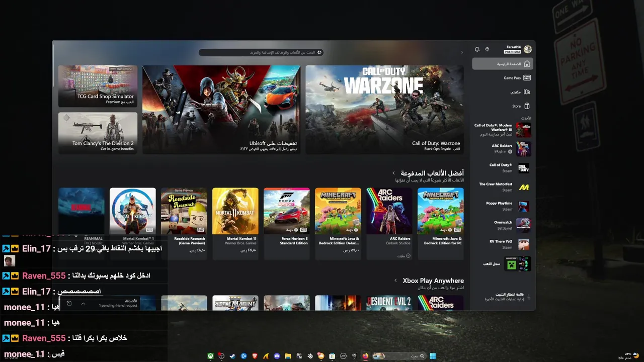Viewport: 644px width, 362px height.
Task: Open the TCG Card Shop Simulator tile
Action: click(x=98, y=86)
